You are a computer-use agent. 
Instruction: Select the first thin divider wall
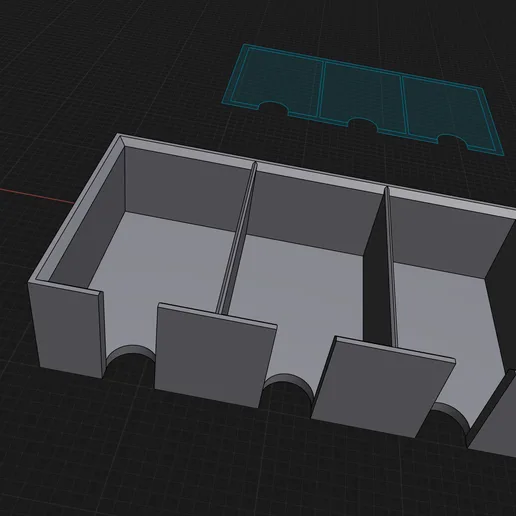pos(236,238)
